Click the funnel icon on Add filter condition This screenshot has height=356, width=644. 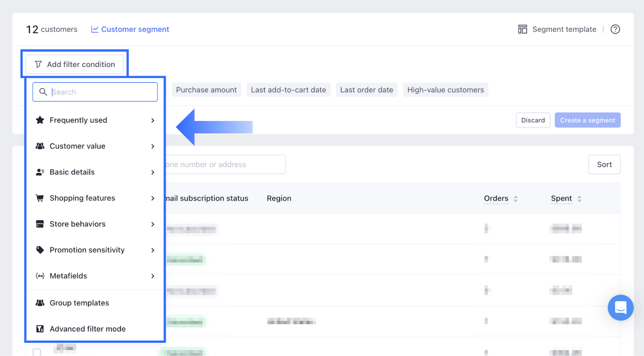click(x=38, y=64)
